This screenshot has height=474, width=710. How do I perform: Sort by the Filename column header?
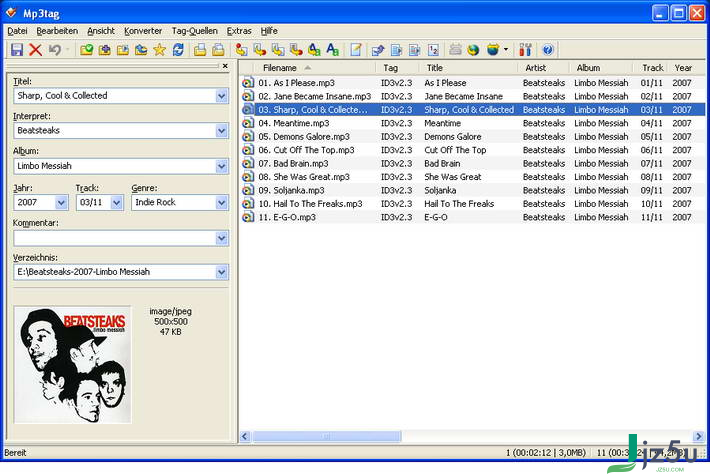coord(307,68)
